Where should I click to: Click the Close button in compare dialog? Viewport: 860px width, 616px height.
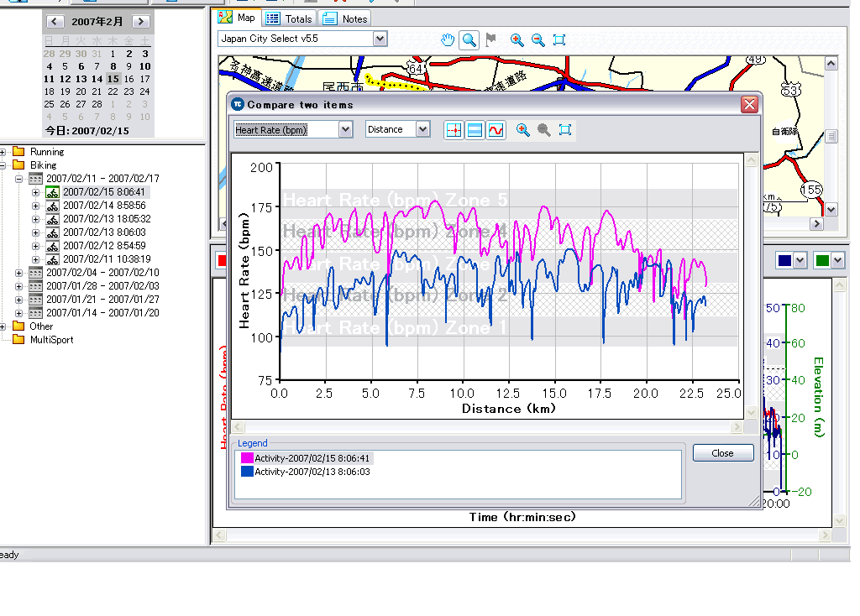[x=722, y=453]
